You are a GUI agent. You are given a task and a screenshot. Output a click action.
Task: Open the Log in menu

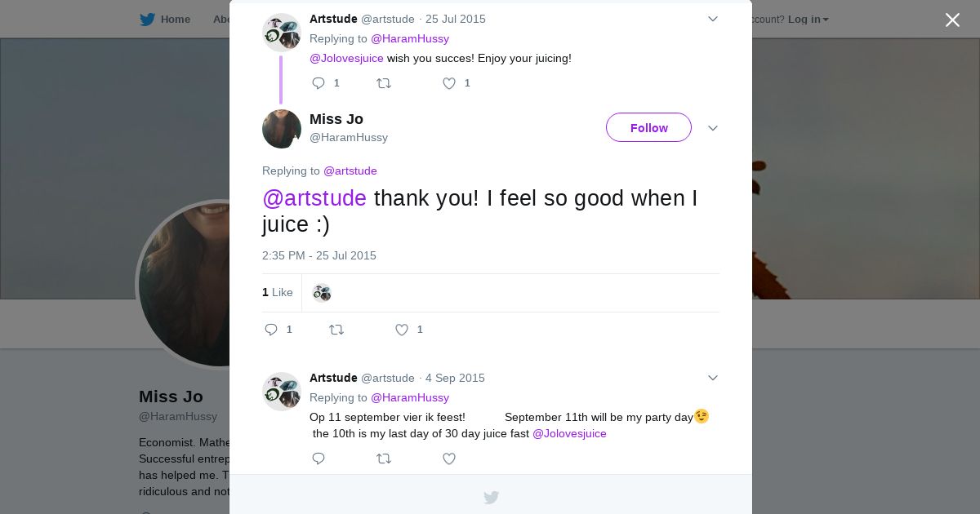(808, 19)
